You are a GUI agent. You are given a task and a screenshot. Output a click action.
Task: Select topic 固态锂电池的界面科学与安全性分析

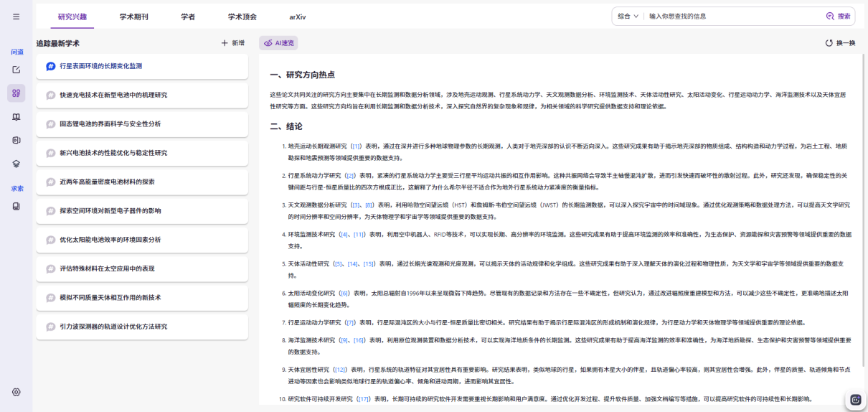(x=142, y=124)
